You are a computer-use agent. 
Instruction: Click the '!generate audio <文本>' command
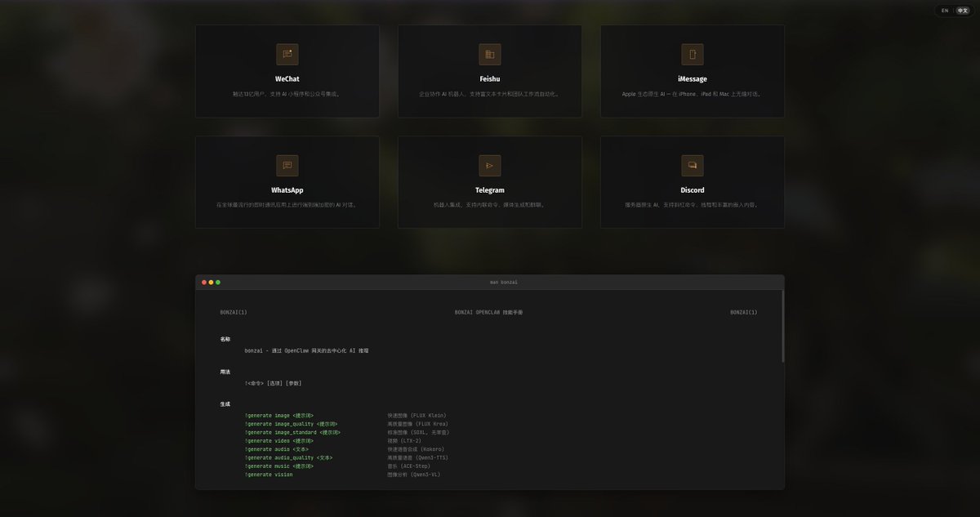277,449
